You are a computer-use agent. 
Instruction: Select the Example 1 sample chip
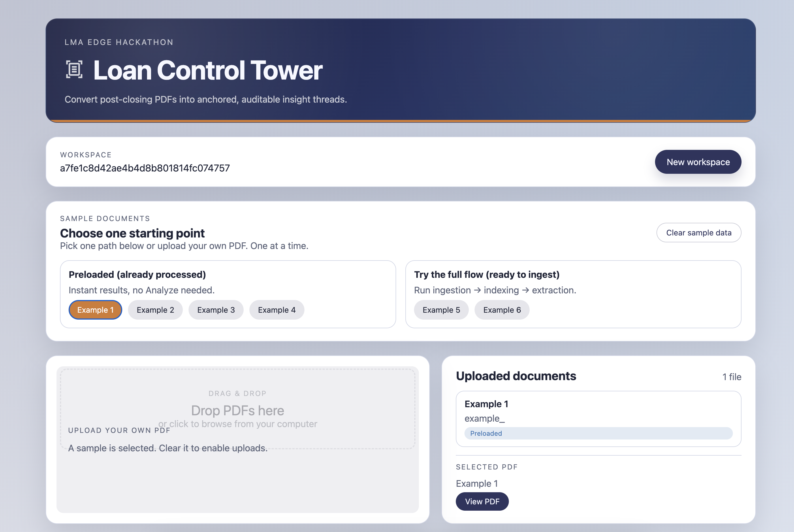coord(95,310)
